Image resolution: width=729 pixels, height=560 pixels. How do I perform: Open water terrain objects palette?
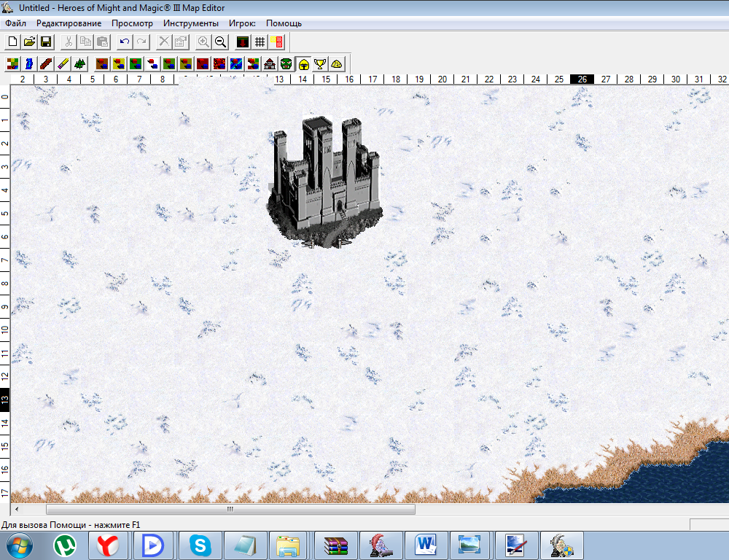point(235,63)
